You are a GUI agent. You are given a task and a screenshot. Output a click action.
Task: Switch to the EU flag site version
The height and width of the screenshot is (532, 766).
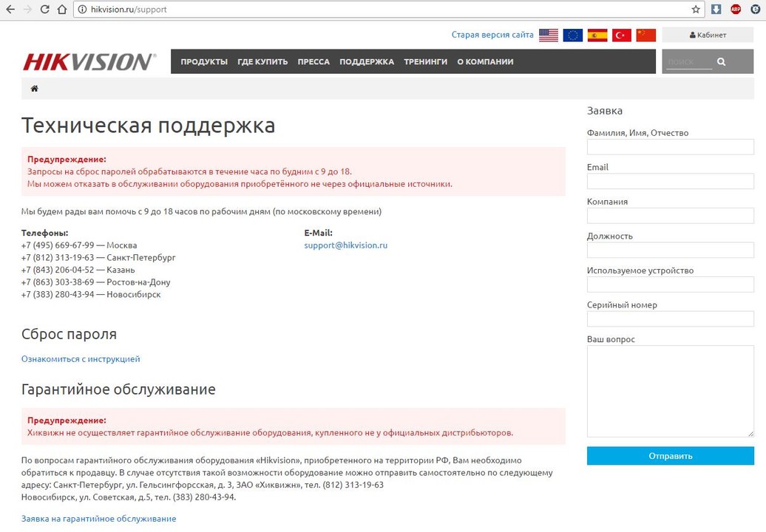(572, 35)
